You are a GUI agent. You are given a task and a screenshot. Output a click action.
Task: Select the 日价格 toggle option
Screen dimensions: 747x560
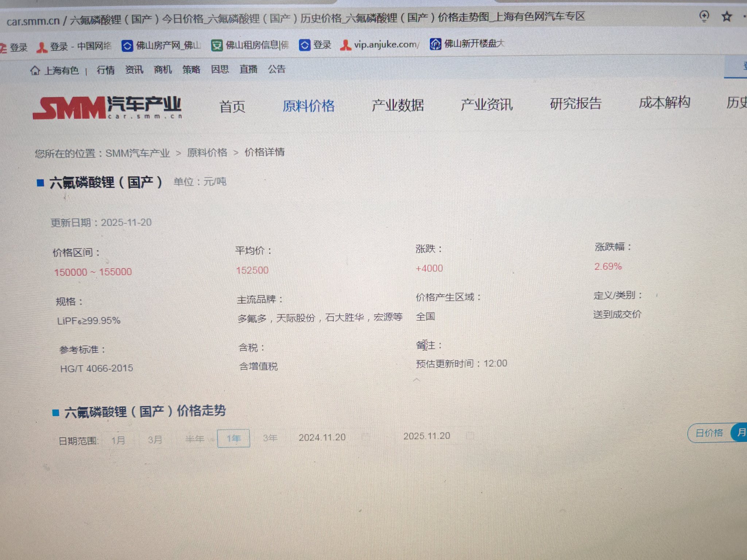coord(709,433)
